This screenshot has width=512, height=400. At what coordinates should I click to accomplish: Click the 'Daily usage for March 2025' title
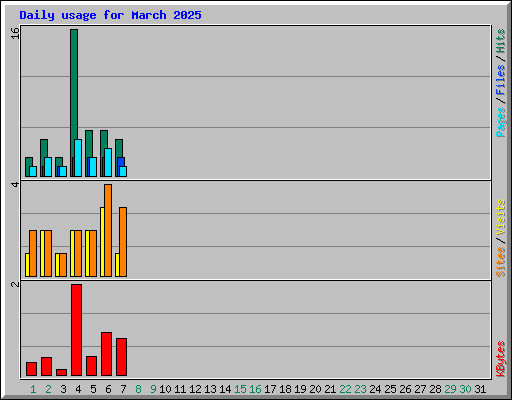tap(110, 15)
